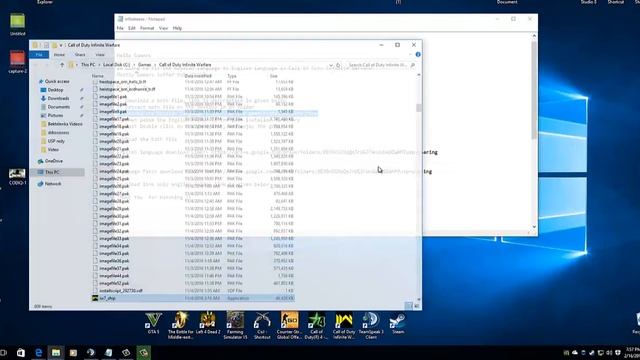Launch Farming Simulator 15 desktop icon
The image size is (640, 360).
235,325
